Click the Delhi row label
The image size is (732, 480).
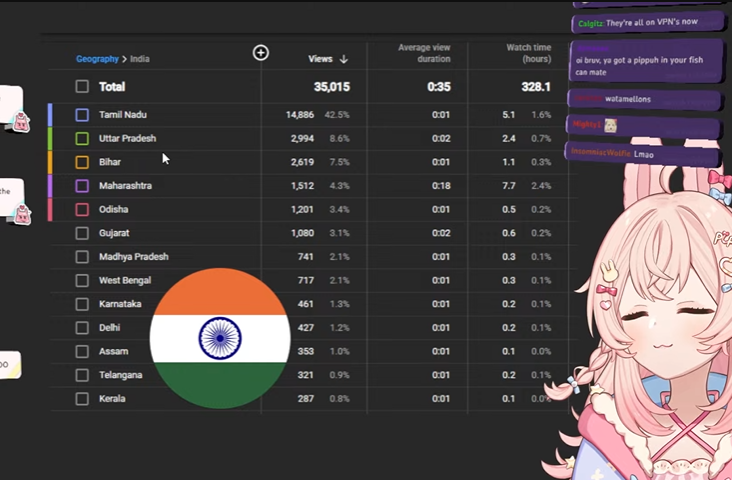coord(109,327)
